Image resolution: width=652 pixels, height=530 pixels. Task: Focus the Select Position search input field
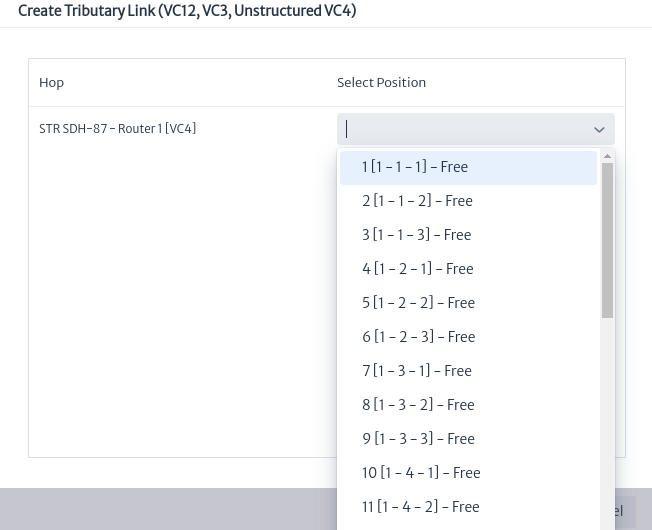tap(466, 129)
